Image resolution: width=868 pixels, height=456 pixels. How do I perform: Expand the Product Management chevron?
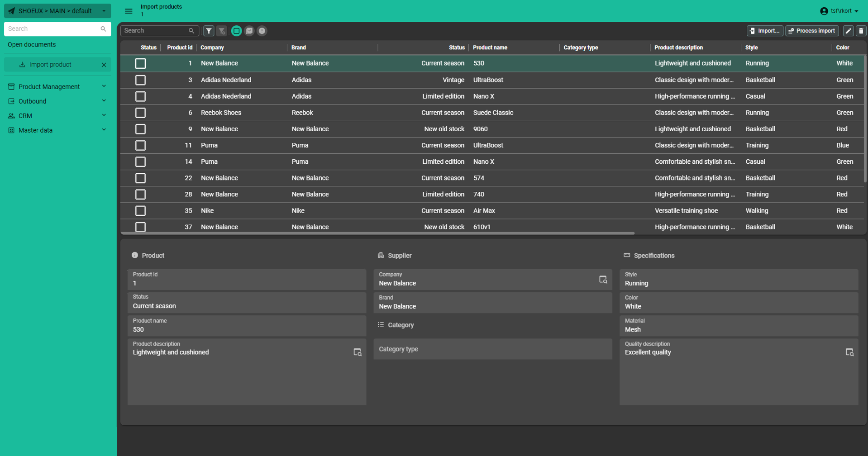(x=104, y=86)
